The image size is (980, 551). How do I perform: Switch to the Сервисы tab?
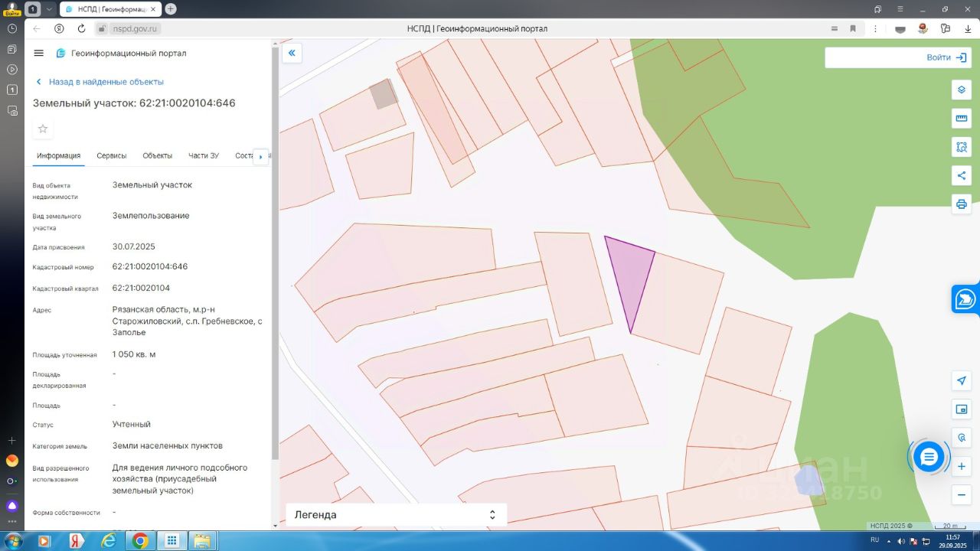(x=112, y=155)
